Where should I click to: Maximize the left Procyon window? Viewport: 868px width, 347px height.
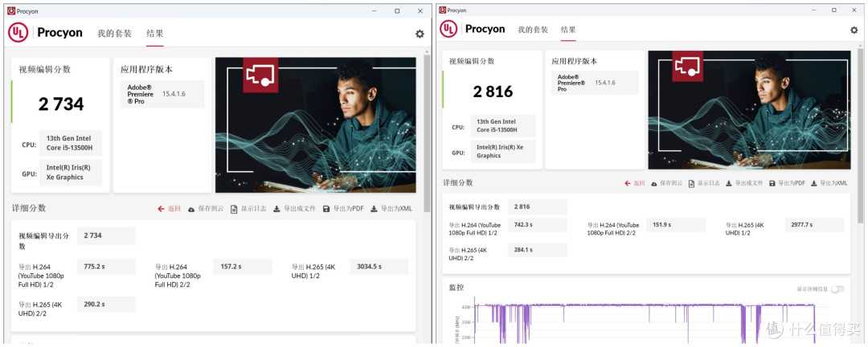397,11
